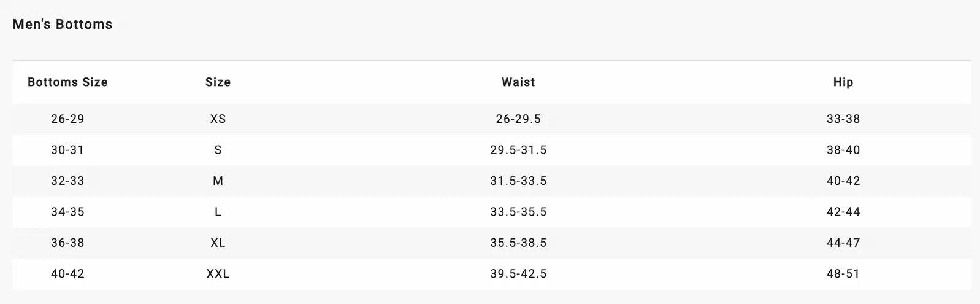
Task: Click the 39.5-42.5 waist value
Action: (x=518, y=274)
